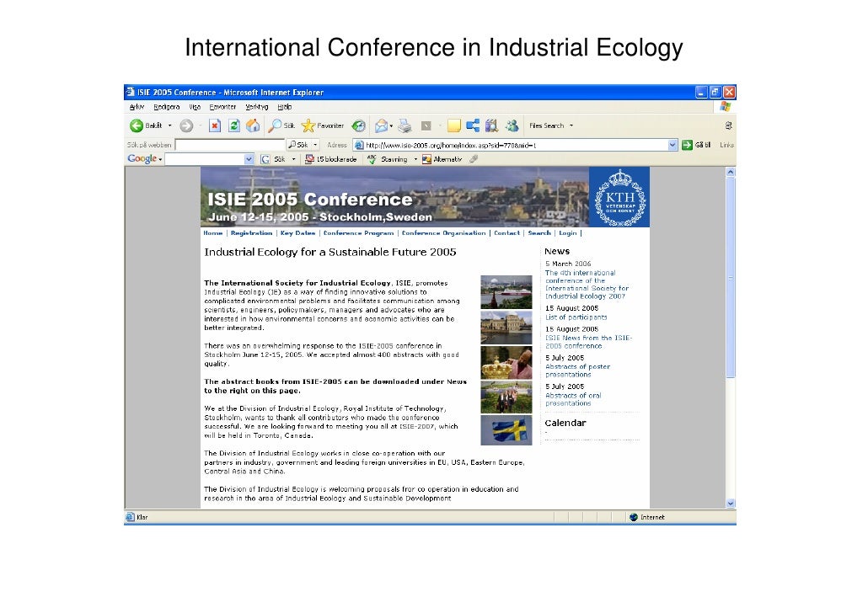Image resolution: width=868 pixels, height=613 pixels.
Task: Click the toolbar options icon at far right
Action: click(728, 126)
